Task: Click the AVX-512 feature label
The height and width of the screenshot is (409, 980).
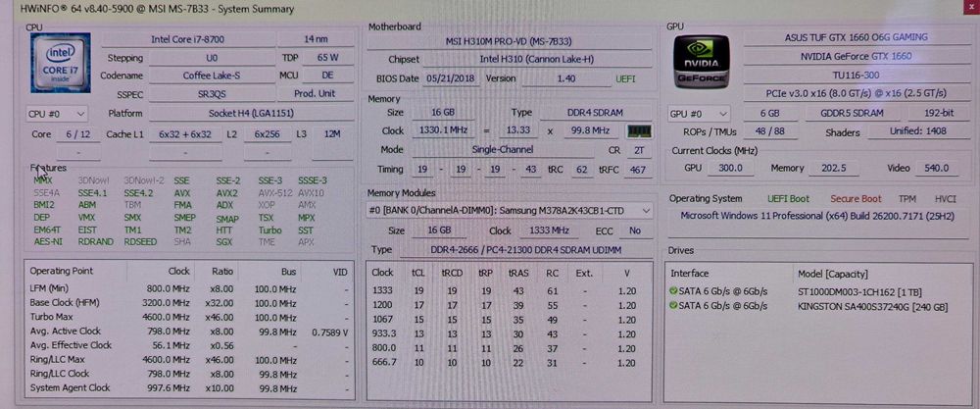Action: [275, 193]
